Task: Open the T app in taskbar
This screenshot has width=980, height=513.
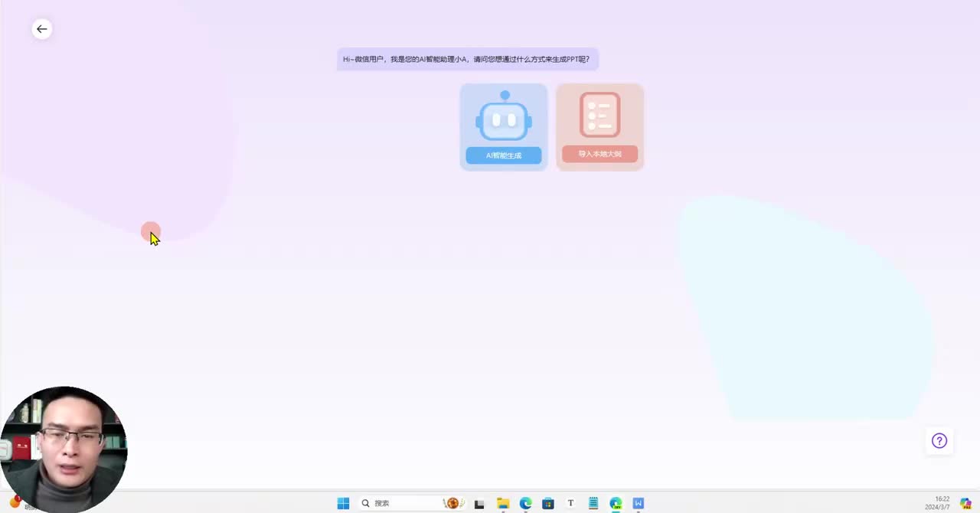Action: point(570,503)
